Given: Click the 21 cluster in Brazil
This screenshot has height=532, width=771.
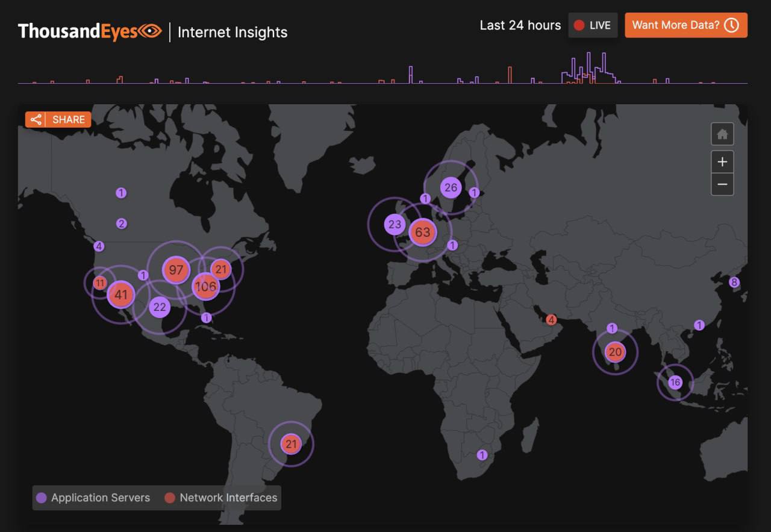Looking at the screenshot, I should point(291,445).
